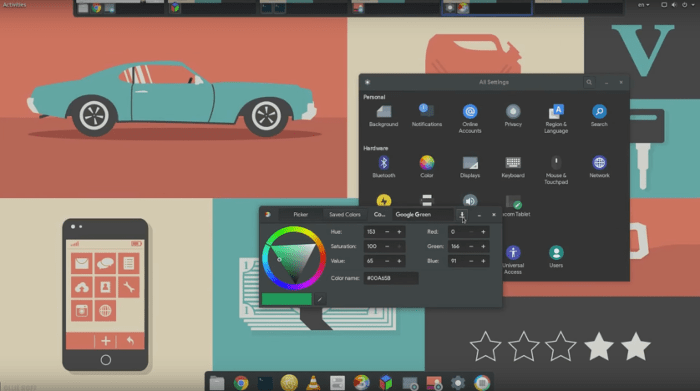
Task: Switch to the Saved Colors tab
Action: pyautogui.click(x=345, y=215)
